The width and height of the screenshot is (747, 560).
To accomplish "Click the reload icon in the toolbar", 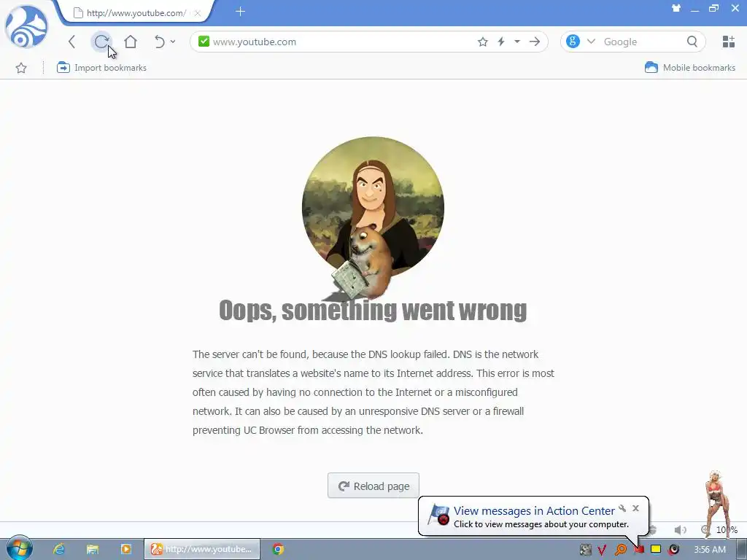I will pos(101,42).
